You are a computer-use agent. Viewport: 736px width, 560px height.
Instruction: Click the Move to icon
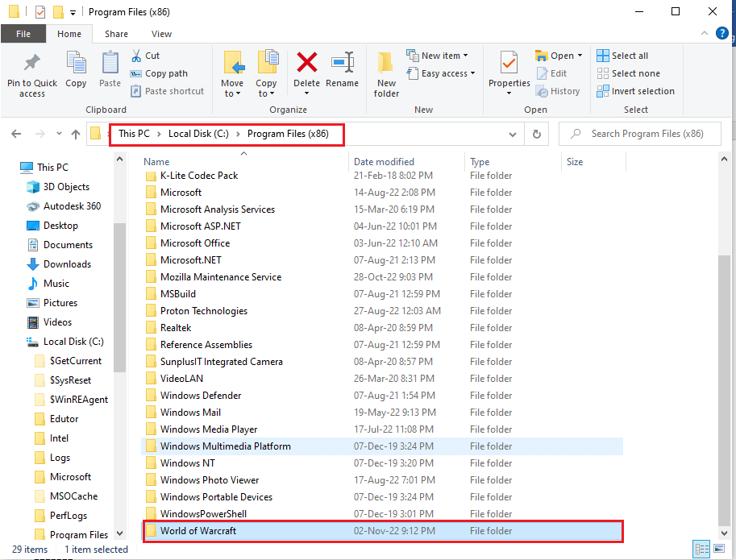234,63
